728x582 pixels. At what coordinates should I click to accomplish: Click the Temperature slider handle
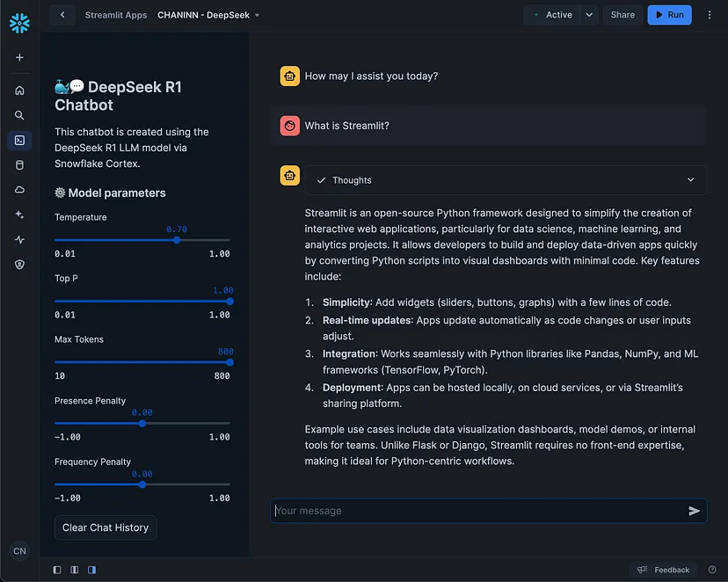177,240
